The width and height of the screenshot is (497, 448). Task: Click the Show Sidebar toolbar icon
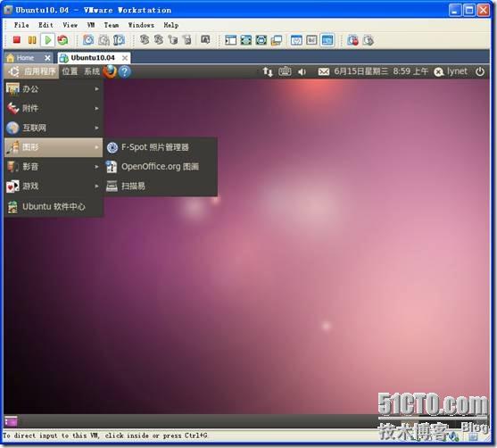(x=230, y=40)
